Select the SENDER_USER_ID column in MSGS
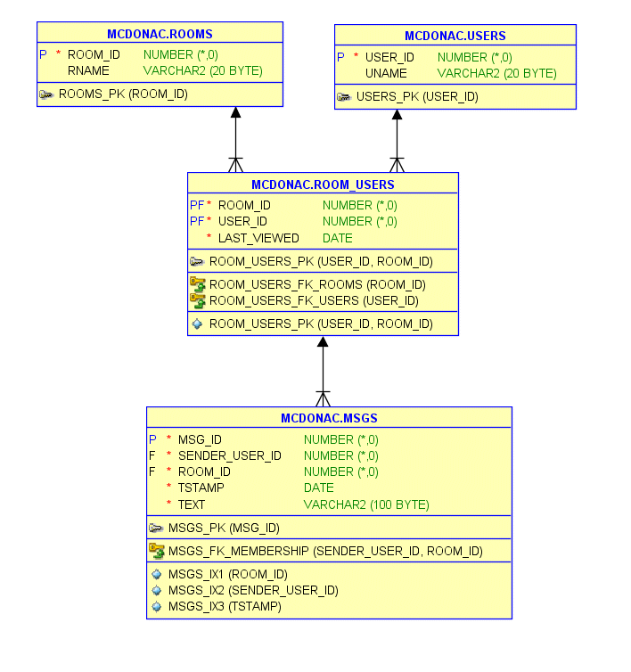 (230, 455)
